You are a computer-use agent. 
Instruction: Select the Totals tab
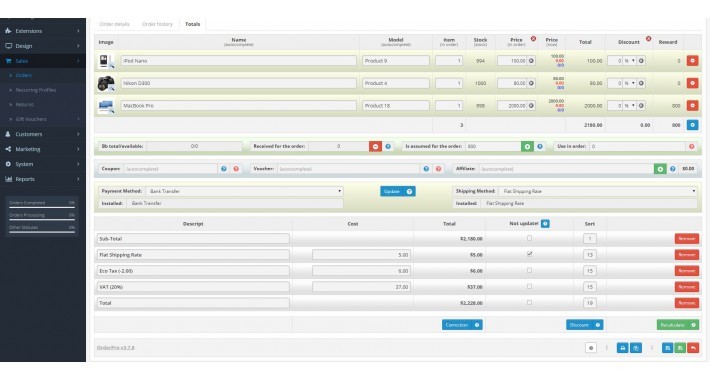(x=192, y=24)
